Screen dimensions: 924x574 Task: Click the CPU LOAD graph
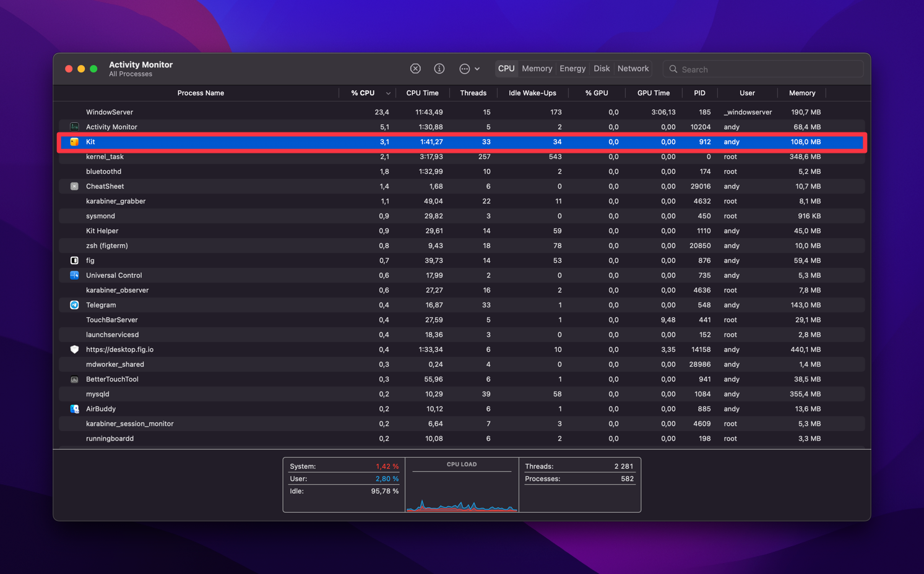[x=462, y=491]
